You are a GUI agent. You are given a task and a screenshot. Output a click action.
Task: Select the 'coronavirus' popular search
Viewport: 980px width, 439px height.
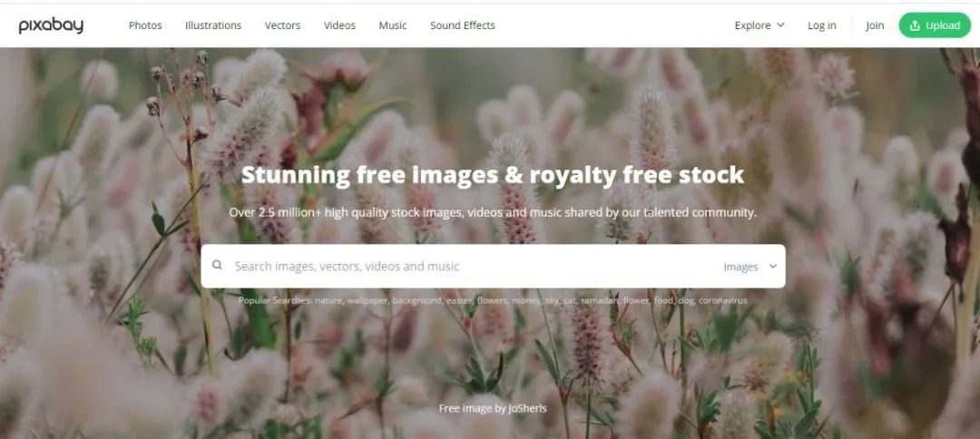(x=722, y=301)
